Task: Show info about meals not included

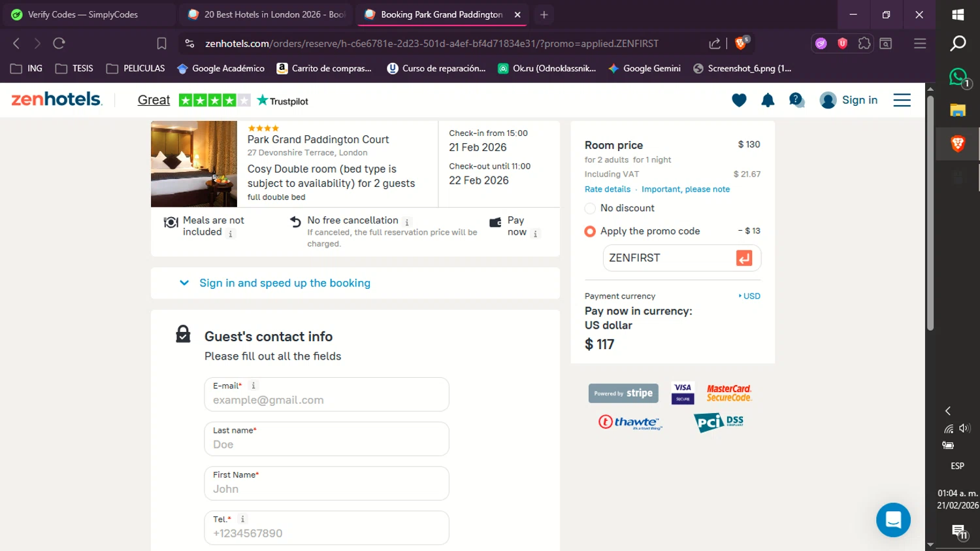Action: pyautogui.click(x=231, y=233)
